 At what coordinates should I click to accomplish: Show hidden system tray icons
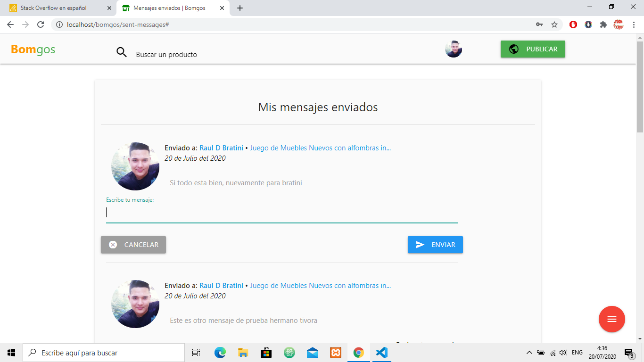(529, 353)
